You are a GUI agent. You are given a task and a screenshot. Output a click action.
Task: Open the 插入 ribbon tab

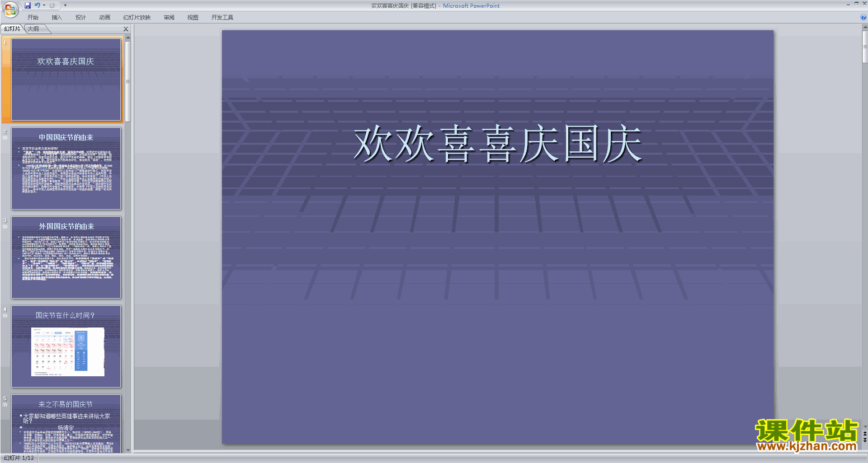pos(57,17)
